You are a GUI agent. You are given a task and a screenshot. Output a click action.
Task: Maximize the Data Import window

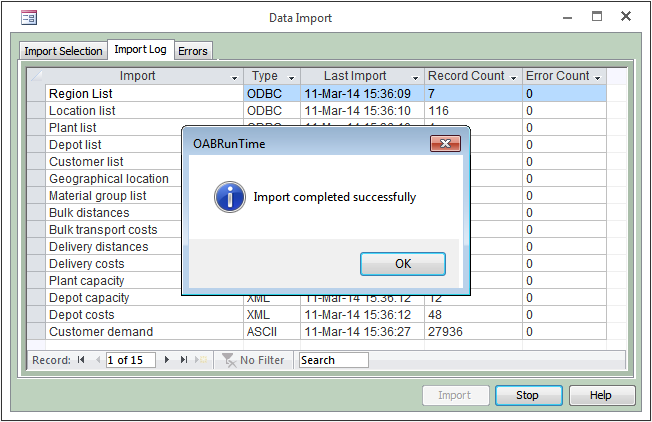click(597, 17)
